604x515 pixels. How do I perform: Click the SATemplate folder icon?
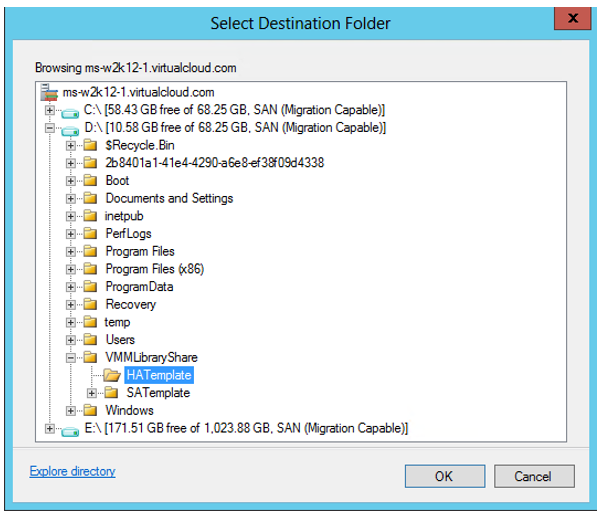[111, 393]
